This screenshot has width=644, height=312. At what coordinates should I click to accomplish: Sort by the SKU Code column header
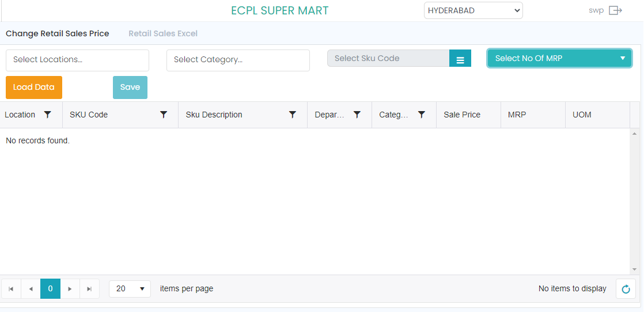point(89,115)
